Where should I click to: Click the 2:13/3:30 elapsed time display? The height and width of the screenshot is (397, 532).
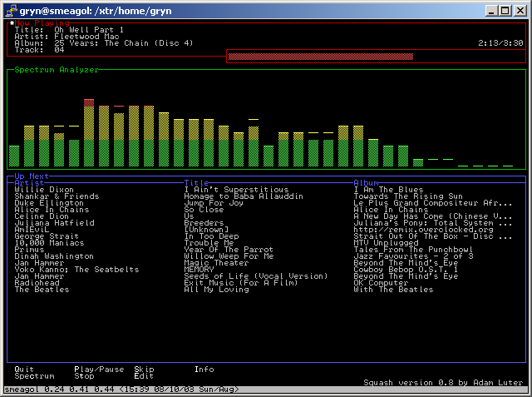(501, 42)
